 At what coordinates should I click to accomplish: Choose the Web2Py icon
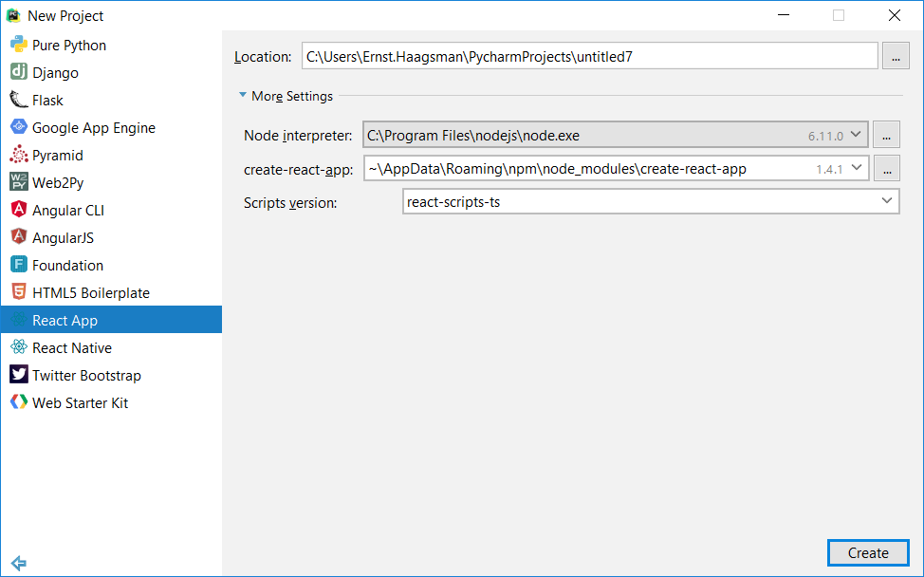coord(19,182)
